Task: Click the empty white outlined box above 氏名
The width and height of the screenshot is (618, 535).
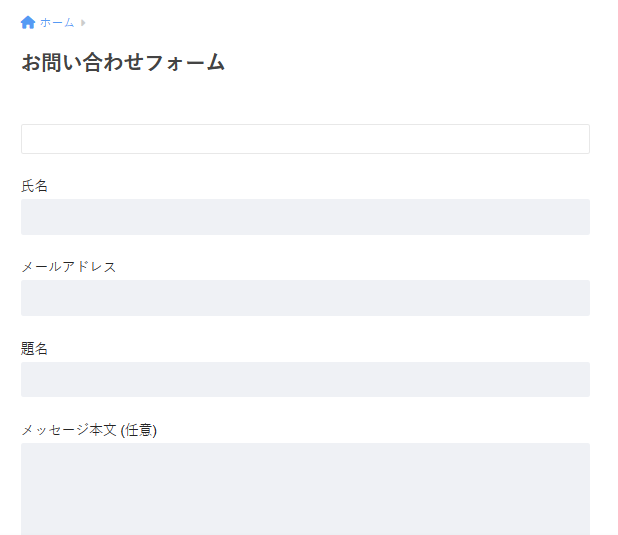Action: [x=305, y=139]
